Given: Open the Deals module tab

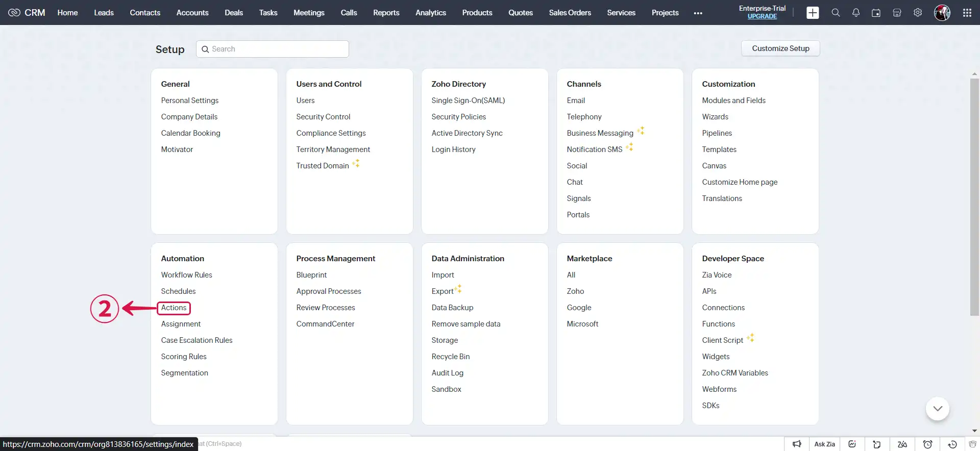Looking at the screenshot, I should [234, 13].
